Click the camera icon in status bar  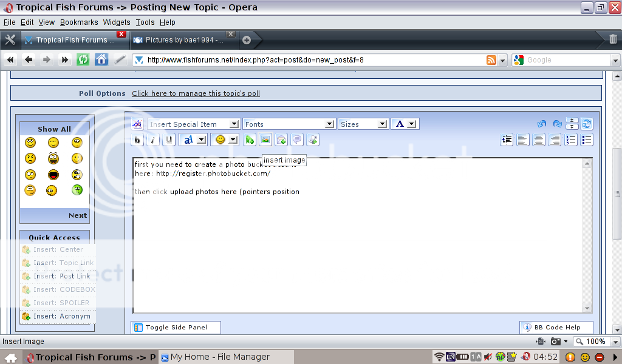click(556, 342)
